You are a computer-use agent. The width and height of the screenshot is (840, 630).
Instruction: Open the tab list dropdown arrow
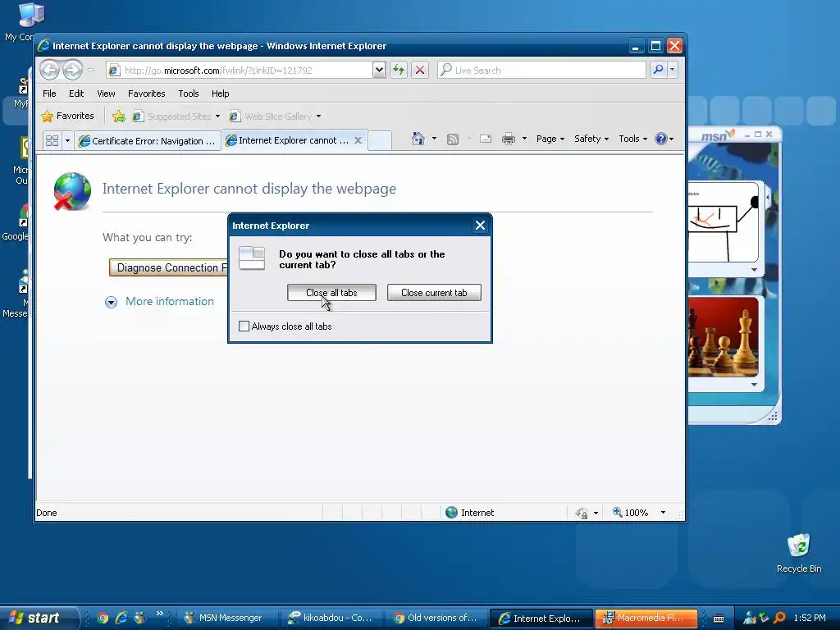pos(67,141)
